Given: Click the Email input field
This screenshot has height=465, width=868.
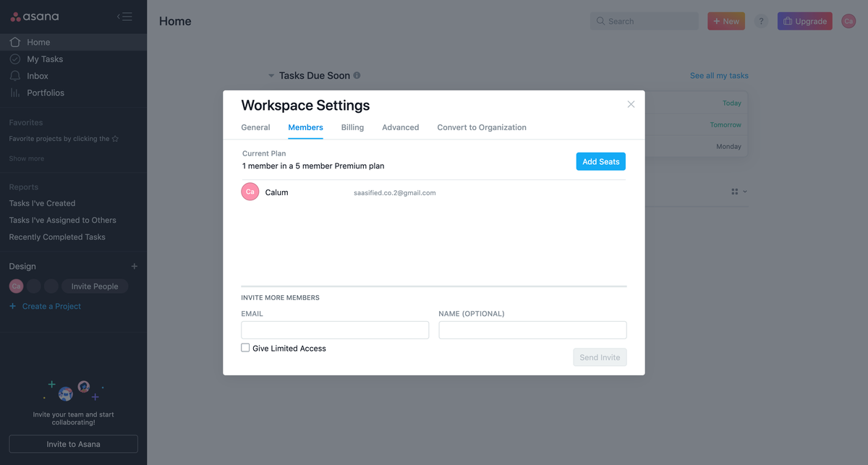Looking at the screenshot, I should (335, 330).
